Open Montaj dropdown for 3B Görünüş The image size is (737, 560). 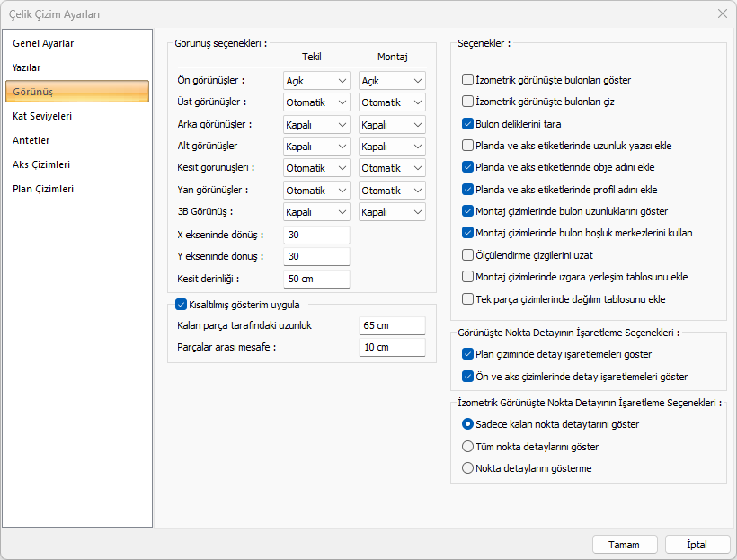(392, 212)
